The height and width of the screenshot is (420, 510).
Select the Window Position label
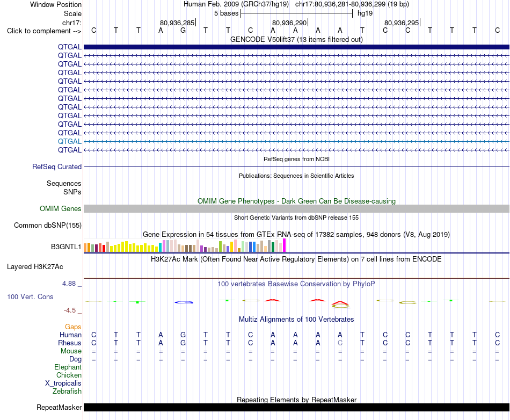[56, 4]
